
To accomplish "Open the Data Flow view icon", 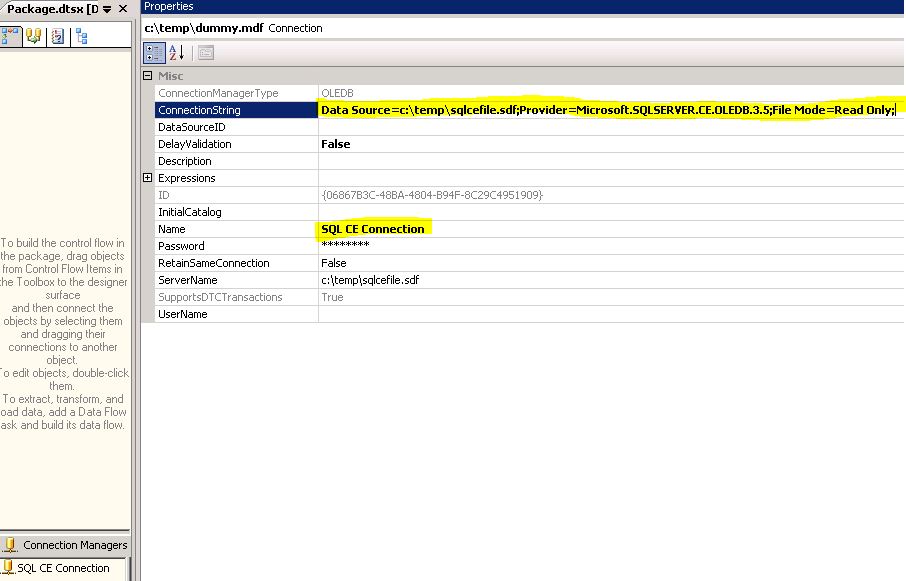I will (x=33, y=36).
